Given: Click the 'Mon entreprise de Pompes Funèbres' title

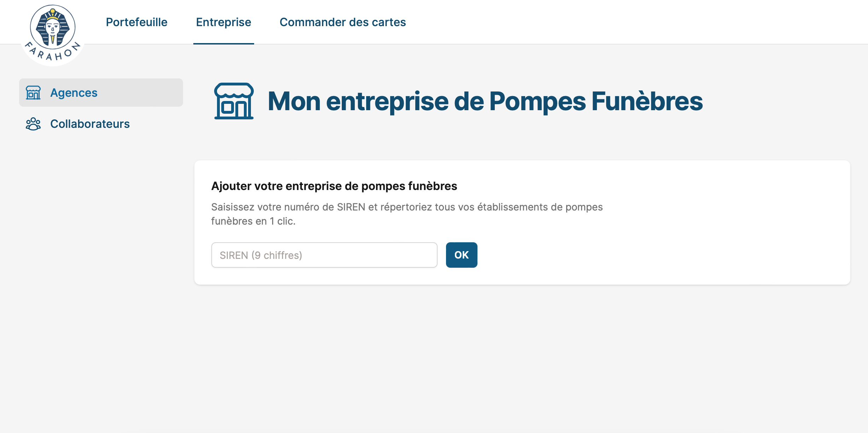Looking at the screenshot, I should 485,101.
